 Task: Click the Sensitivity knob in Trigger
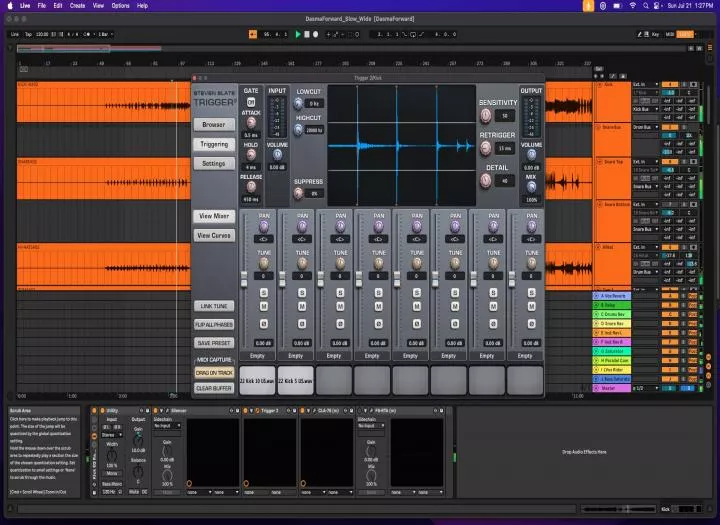pyautogui.click(x=485, y=116)
